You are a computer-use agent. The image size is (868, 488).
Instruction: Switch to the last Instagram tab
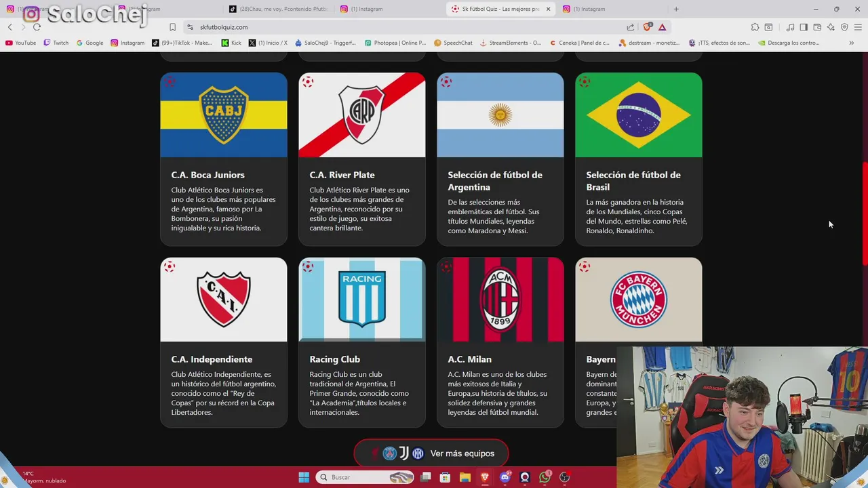tap(612, 9)
